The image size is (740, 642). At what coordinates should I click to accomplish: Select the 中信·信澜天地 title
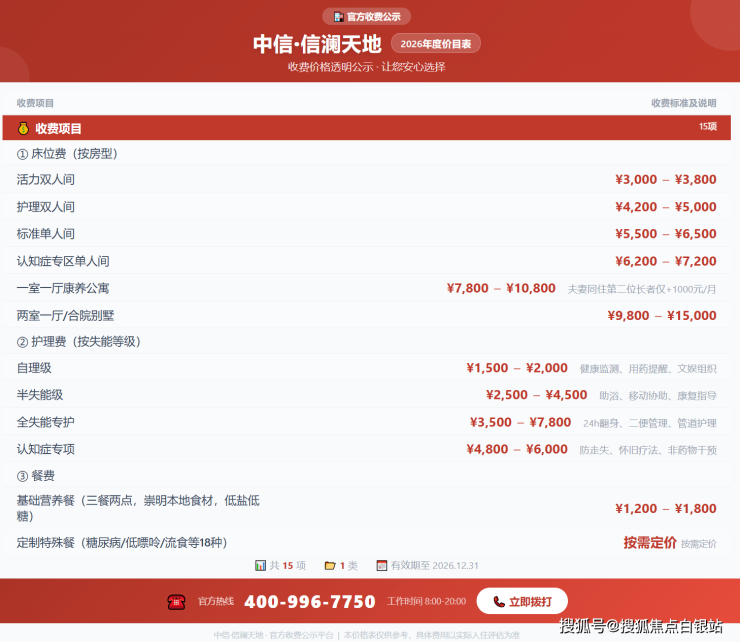click(x=317, y=44)
